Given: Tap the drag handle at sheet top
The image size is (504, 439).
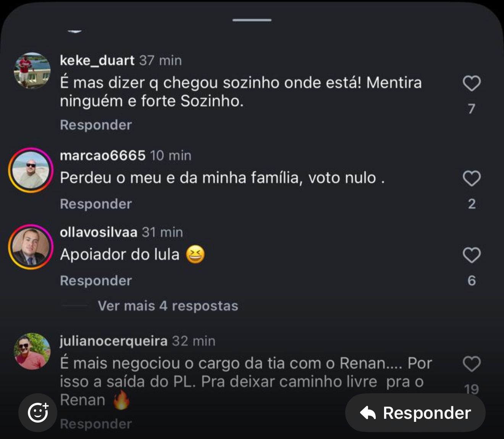Looking at the screenshot, I should pos(252,20).
